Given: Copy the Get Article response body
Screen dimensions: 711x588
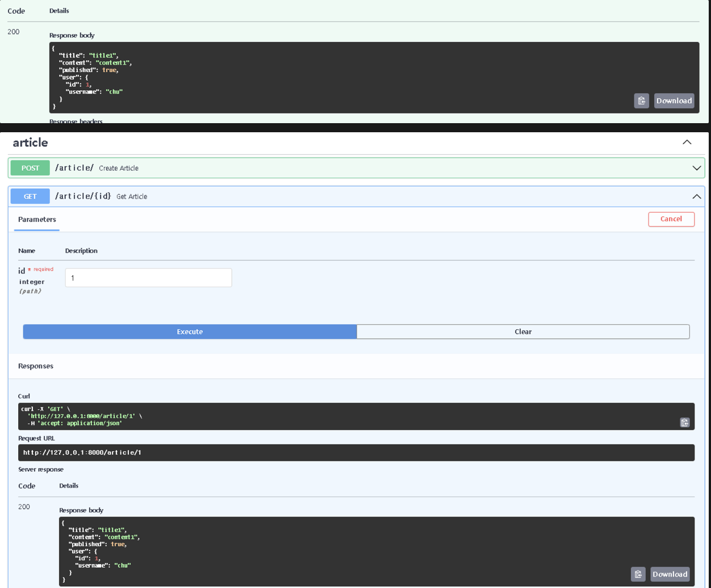Looking at the screenshot, I should point(638,574).
